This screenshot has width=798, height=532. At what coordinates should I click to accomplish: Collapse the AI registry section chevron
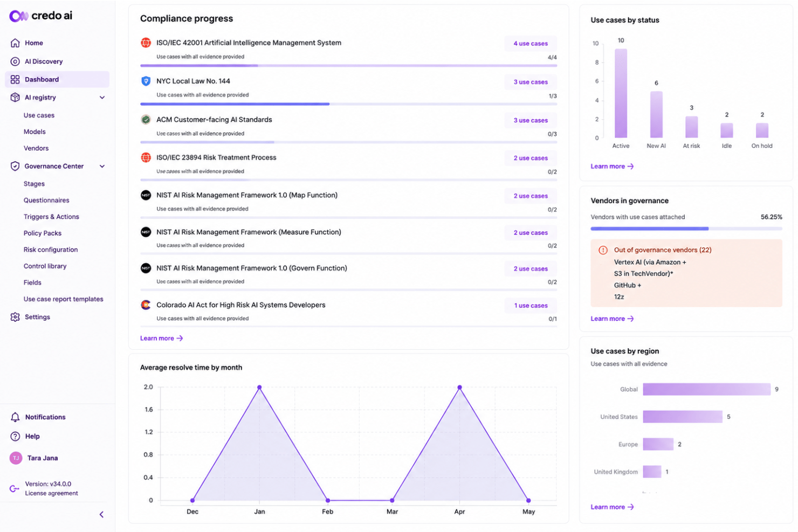click(102, 98)
